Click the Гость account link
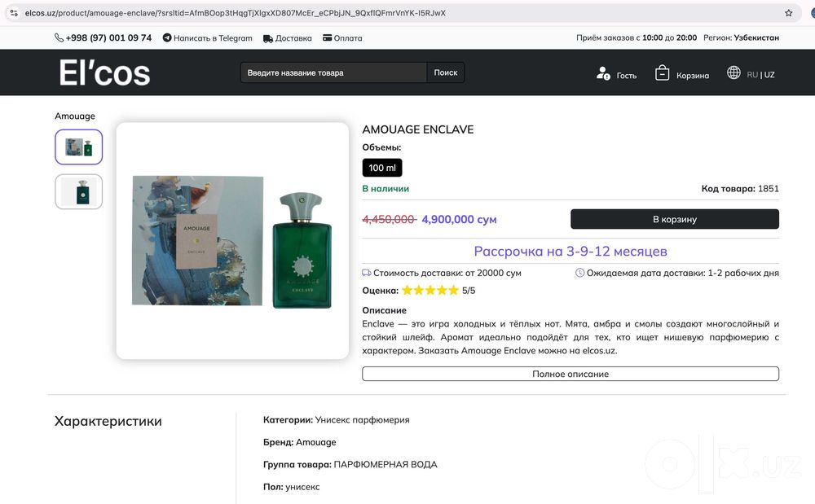The width and height of the screenshot is (815, 504). (626, 75)
